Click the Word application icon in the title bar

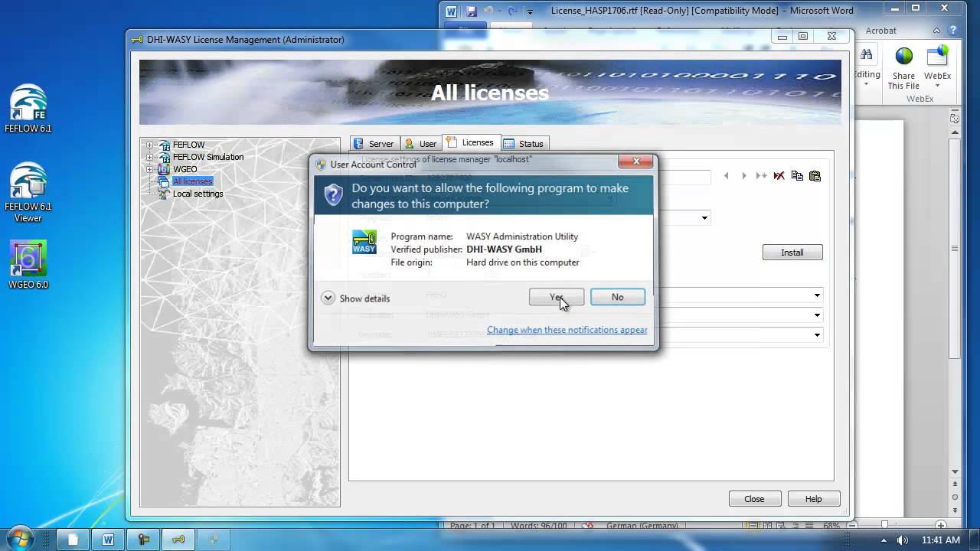click(x=452, y=11)
